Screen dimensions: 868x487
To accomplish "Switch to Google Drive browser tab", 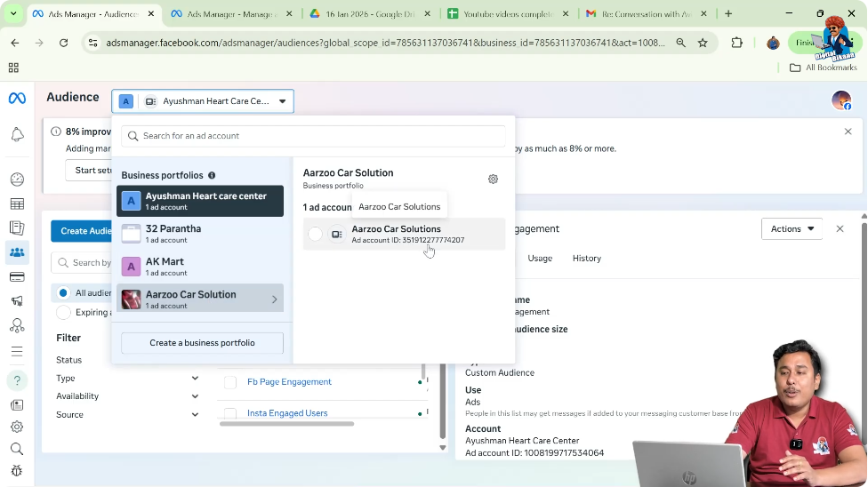I will point(370,14).
